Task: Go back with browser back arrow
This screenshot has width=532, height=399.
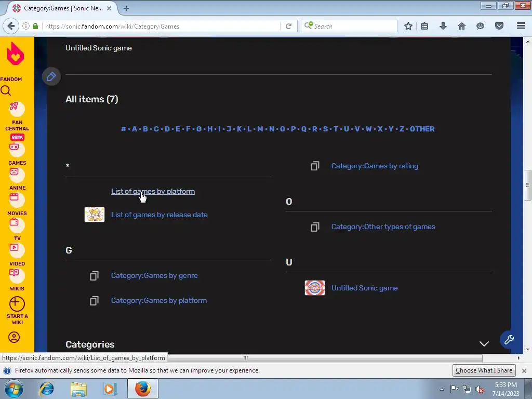Action: click(x=11, y=26)
